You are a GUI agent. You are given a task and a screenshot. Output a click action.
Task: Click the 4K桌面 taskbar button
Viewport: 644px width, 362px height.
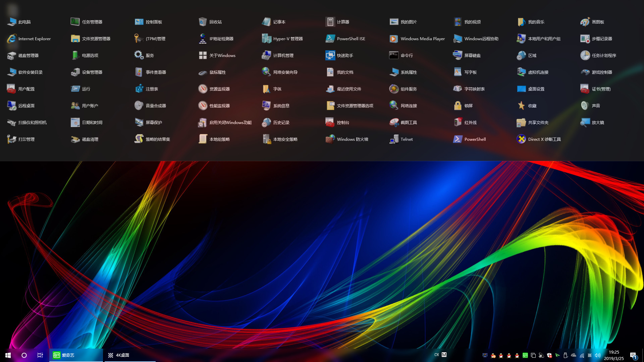(123, 355)
